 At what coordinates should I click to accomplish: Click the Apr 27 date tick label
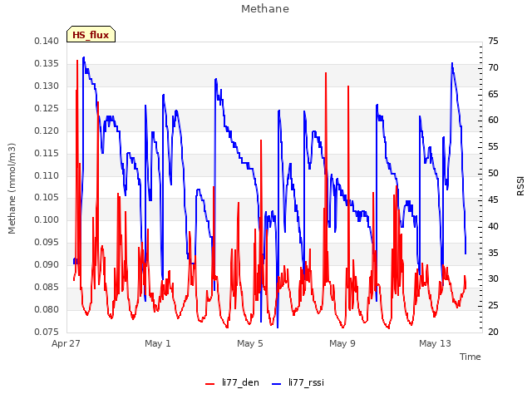point(66,343)
